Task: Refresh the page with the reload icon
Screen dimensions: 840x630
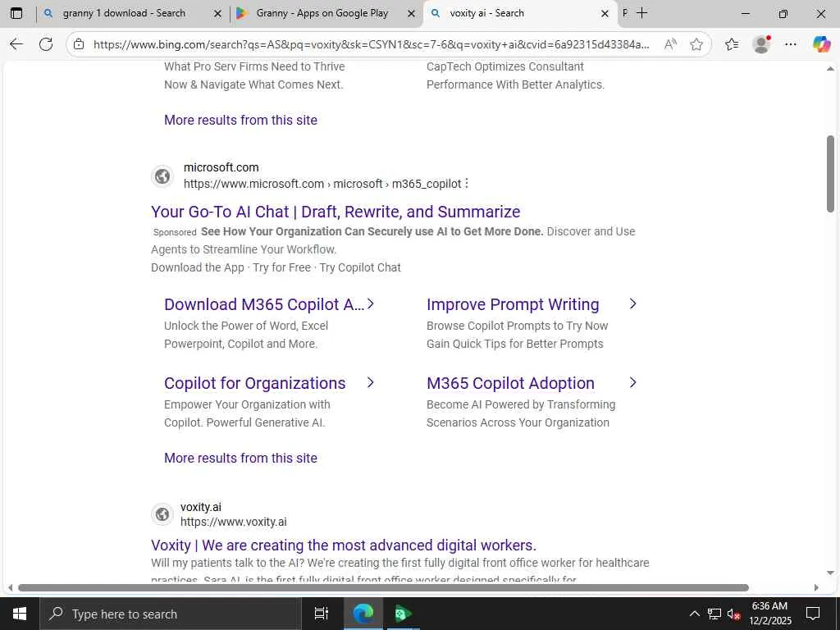Action: coord(46,44)
